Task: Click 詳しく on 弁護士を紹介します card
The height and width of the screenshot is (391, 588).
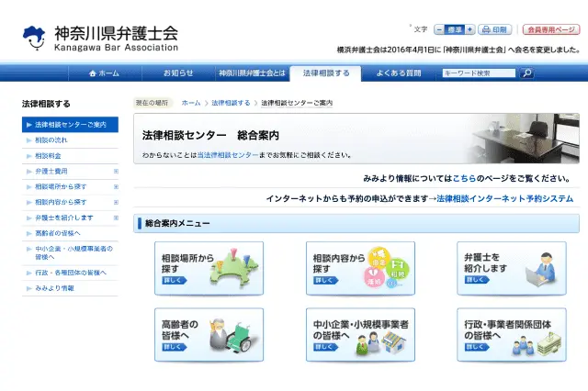Action: coord(477,280)
